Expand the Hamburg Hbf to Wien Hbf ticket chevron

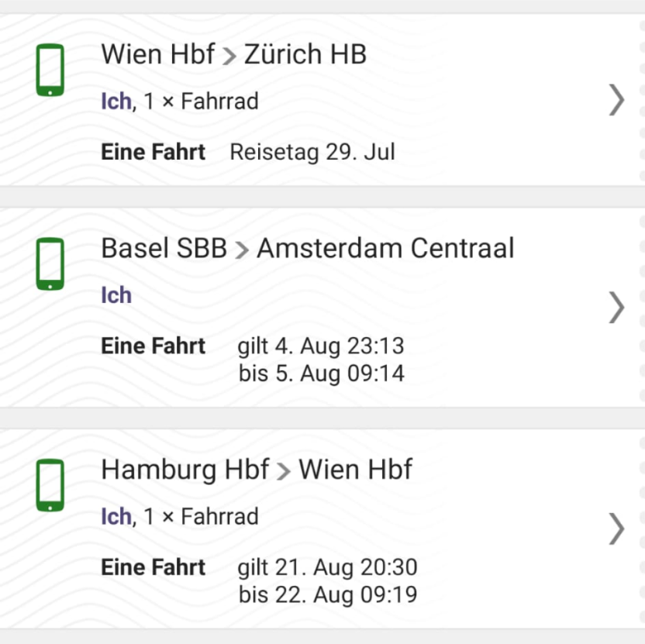(x=616, y=528)
